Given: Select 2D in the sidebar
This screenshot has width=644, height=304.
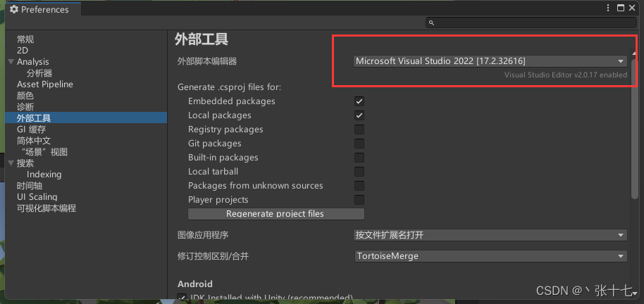Looking at the screenshot, I should [23, 51].
